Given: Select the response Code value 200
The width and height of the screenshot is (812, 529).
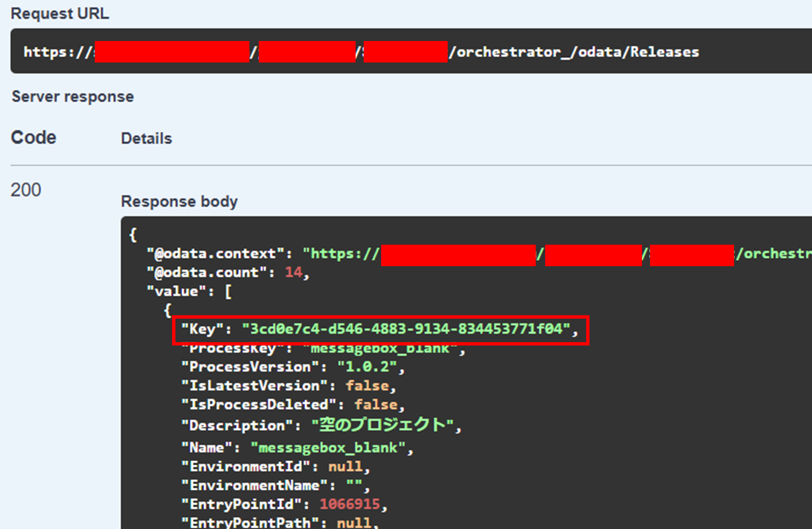Looking at the screenshot, I should (24, 190).
